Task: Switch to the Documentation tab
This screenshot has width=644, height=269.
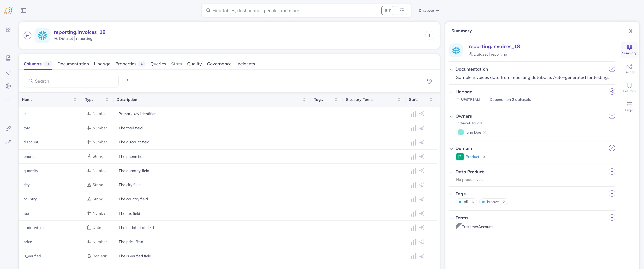Action: tap(73, 64)
